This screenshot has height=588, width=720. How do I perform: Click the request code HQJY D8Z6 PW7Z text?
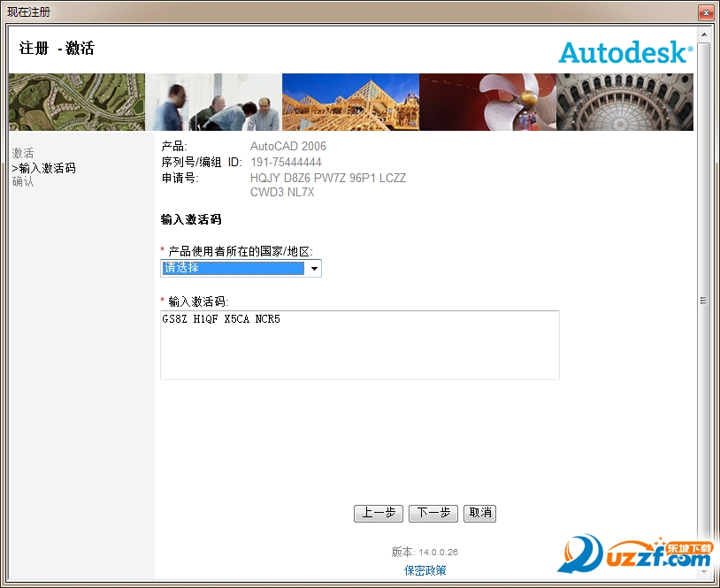(328, 178)
